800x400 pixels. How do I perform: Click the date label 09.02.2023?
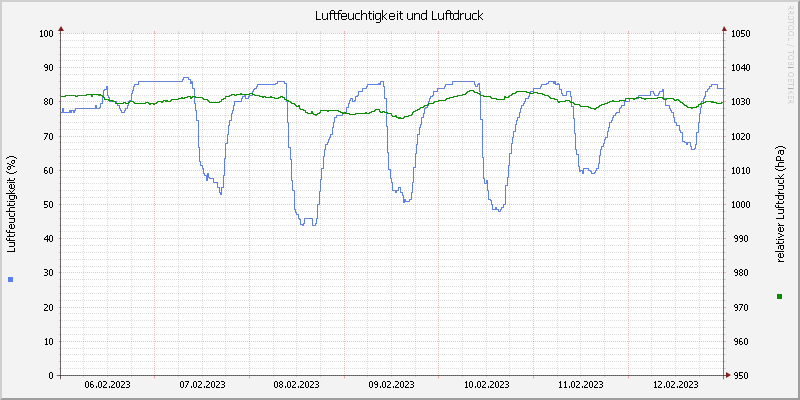pos(391,385)
